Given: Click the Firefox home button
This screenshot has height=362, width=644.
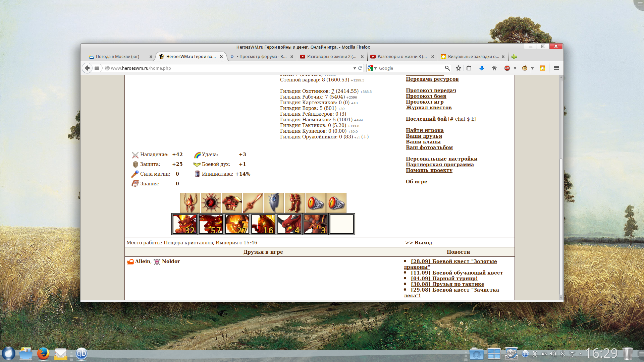Looking at the screenshot, I should click(494, 68).
